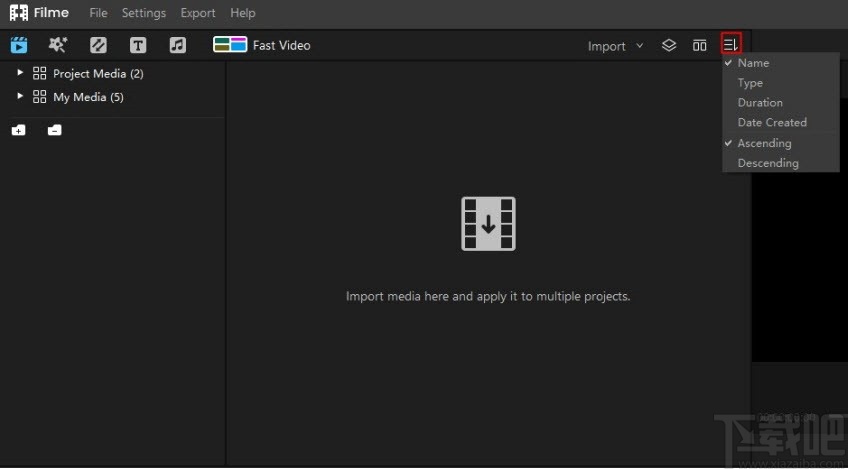Expand the Project Media folder arrow
The image size is (848, 469).
20,72
